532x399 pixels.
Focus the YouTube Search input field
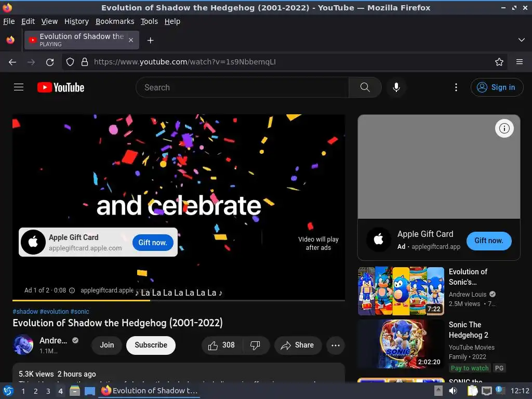pos(242,87)
